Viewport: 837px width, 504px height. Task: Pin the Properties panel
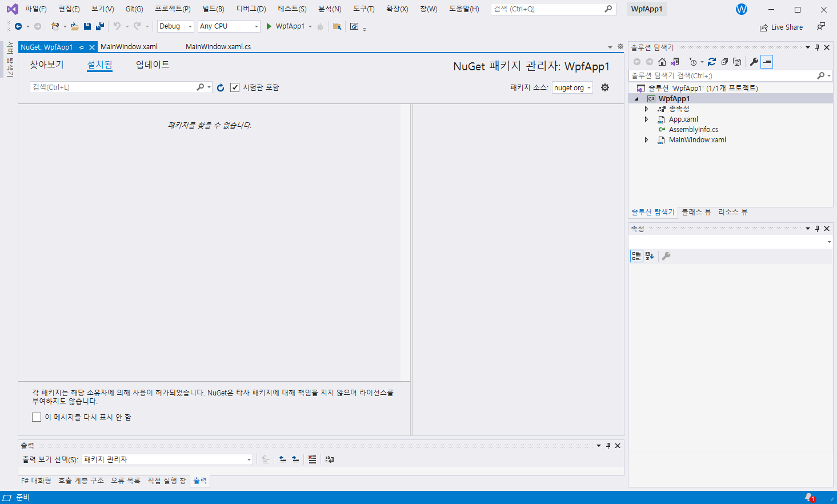pyautogui.click(x=817, y=229)
